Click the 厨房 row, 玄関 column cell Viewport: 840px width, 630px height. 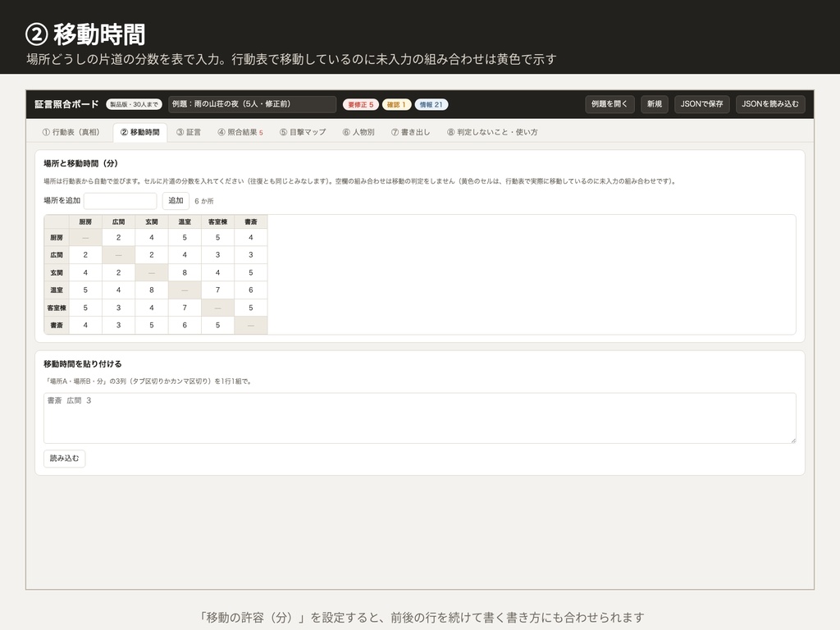tap(152, 237)
